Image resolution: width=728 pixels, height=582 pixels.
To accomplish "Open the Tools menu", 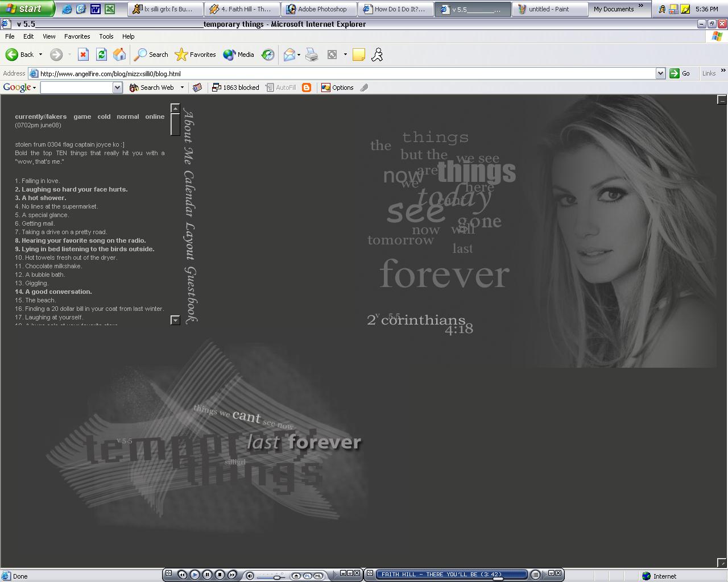I will pos(106,36).
